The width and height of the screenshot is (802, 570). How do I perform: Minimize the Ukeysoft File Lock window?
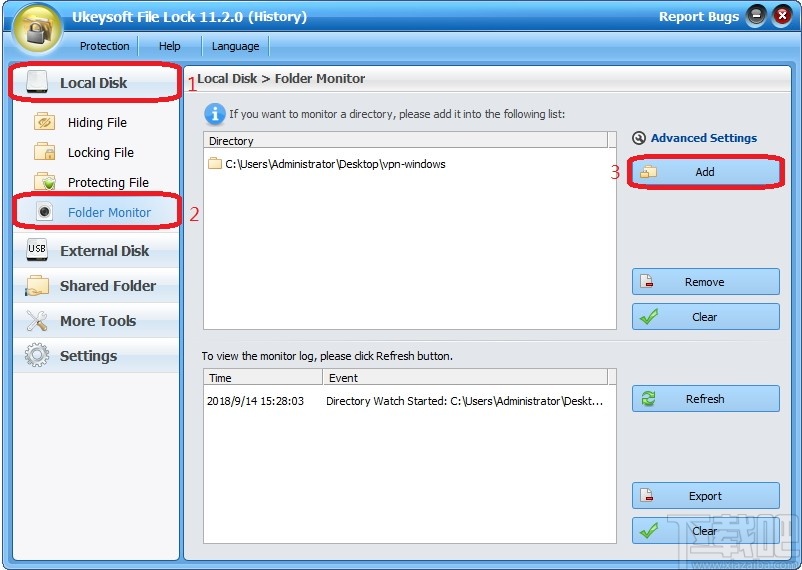tap(756, 16)
